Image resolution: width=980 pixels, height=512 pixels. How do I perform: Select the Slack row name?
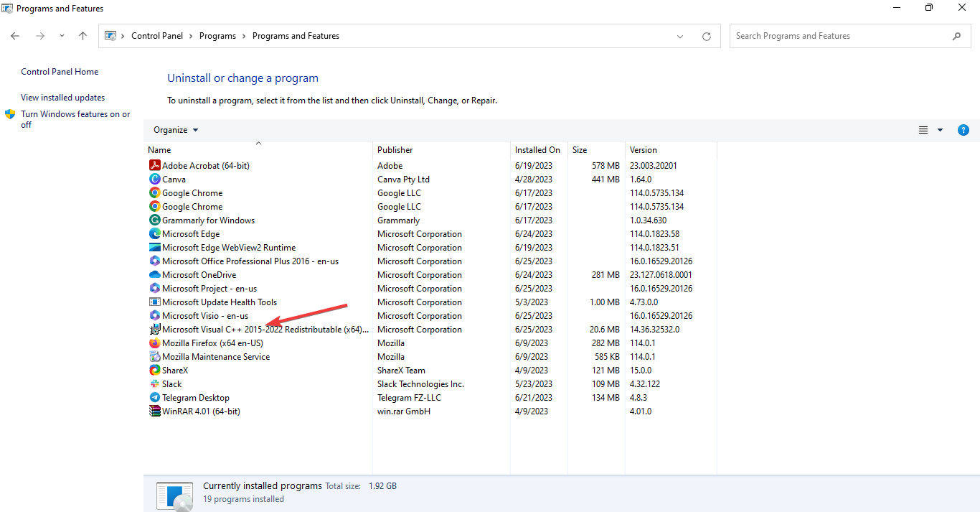(171, 384)
